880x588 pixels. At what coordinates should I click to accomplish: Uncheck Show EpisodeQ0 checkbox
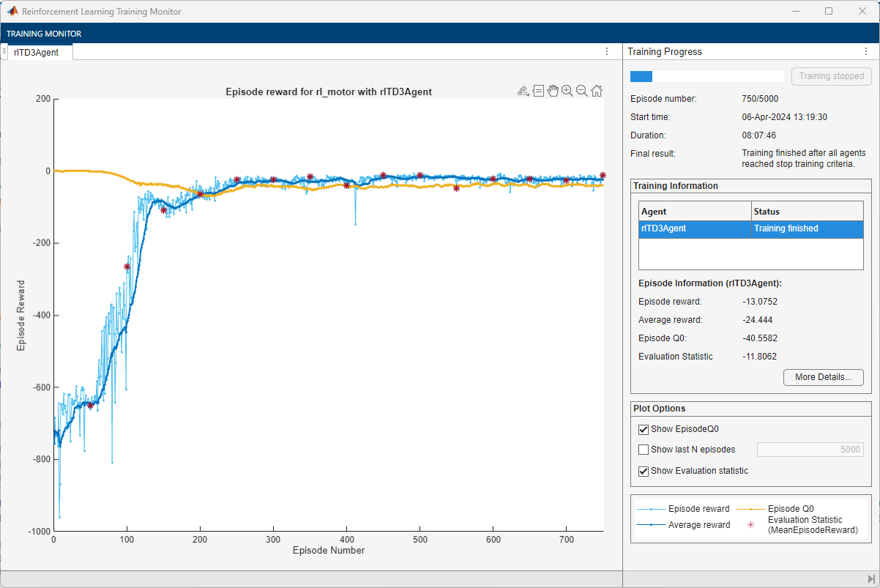[x=644, y=429]
